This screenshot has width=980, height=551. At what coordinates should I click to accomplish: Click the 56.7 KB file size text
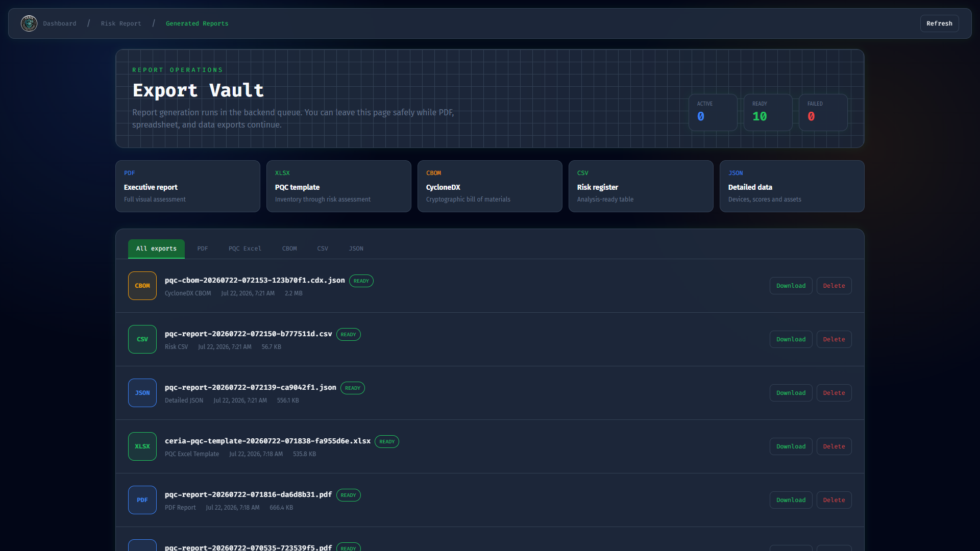272,347
